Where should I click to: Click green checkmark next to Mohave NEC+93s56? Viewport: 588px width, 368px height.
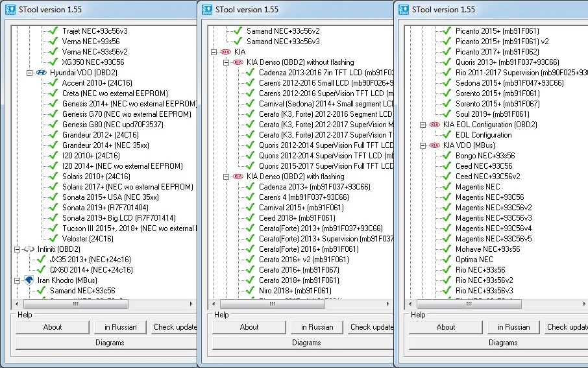click(x=447, y=249)
